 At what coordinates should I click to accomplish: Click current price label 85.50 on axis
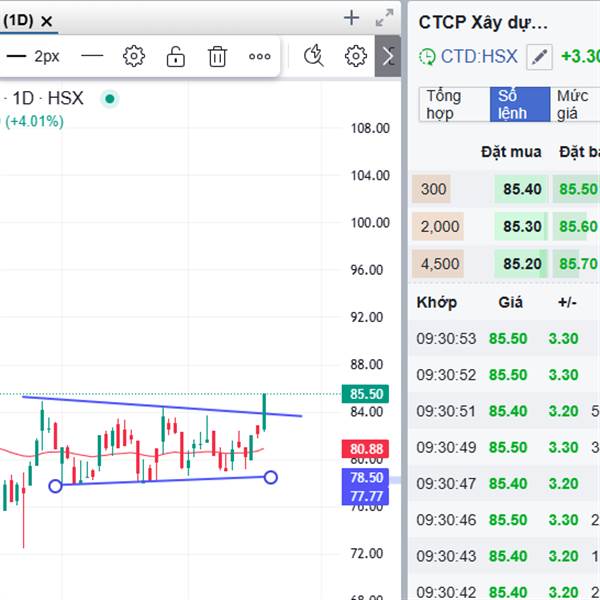(x=365, y=394)
